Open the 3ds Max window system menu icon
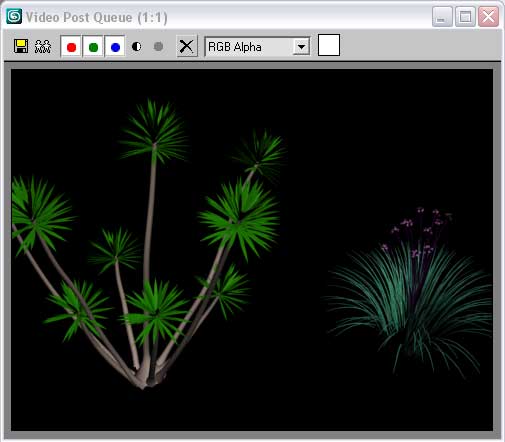 tap(14, 16)
